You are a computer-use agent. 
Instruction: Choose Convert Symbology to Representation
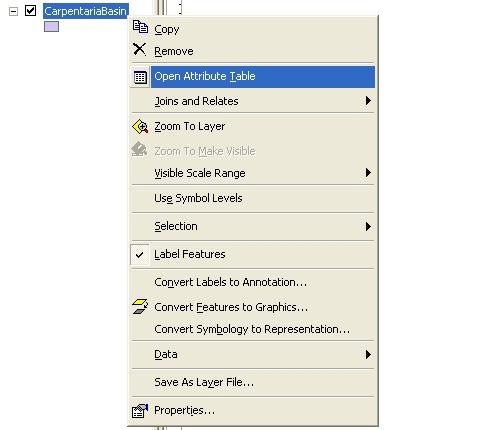tap(253, 329)
